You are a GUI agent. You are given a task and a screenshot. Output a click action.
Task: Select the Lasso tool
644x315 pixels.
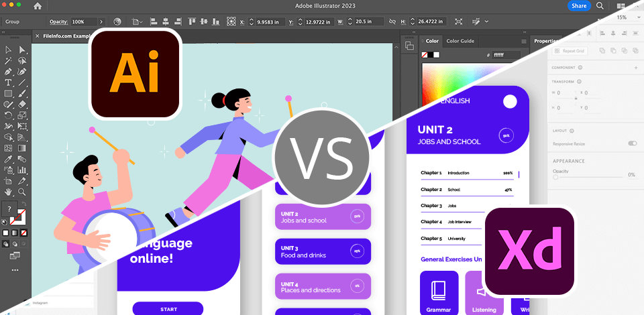click(22, 61)
